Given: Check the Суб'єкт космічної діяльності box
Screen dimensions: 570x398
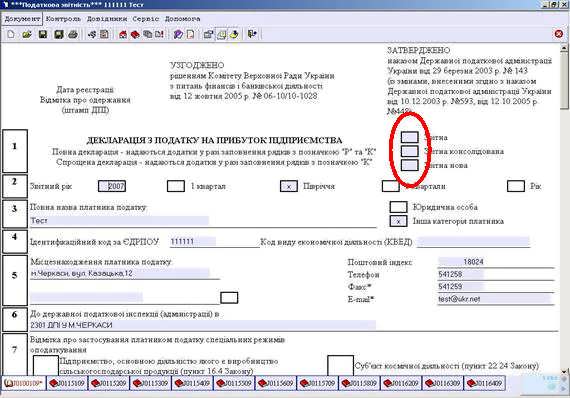Looking at the screenshot, I should click(x=341, y=366).
